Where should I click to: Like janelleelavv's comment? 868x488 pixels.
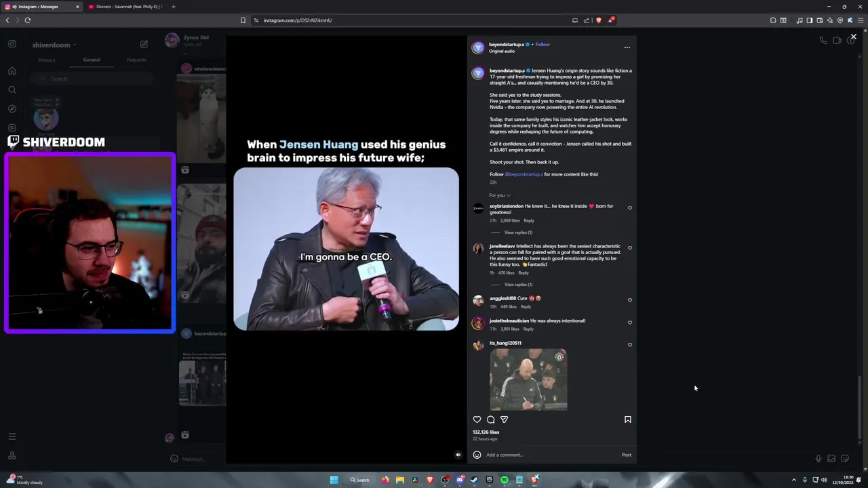(629, 248)
